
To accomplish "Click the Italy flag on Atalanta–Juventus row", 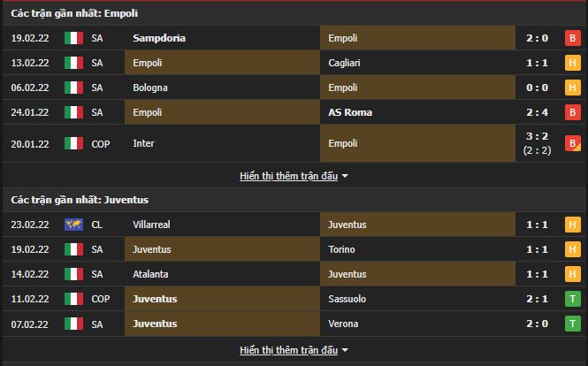I will [x=73, y=274].
